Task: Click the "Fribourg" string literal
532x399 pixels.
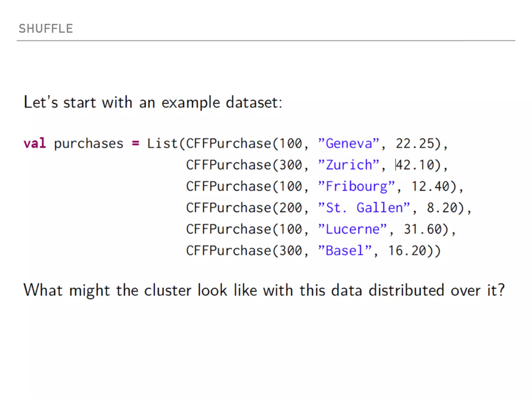Action: point(356,187)
